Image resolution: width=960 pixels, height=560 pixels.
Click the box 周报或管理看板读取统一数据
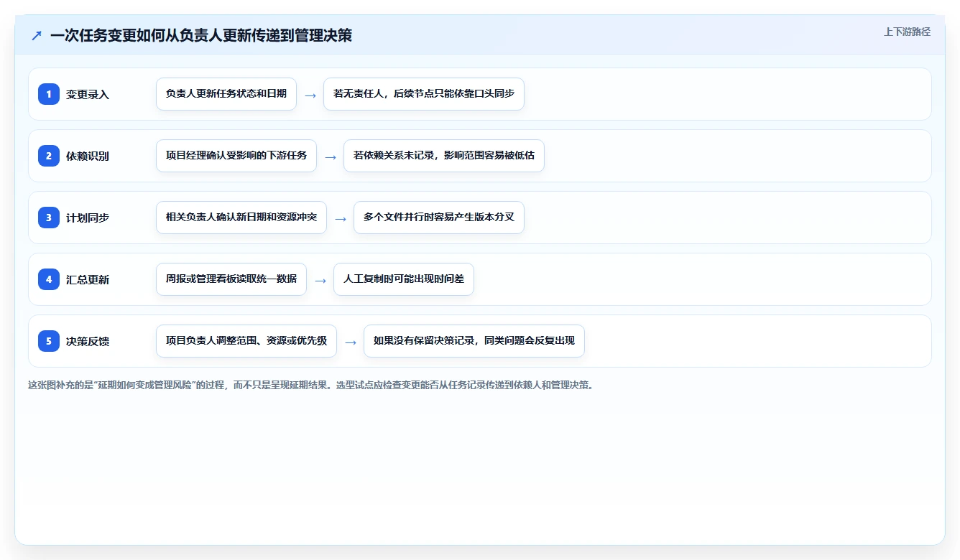[231, 279]
